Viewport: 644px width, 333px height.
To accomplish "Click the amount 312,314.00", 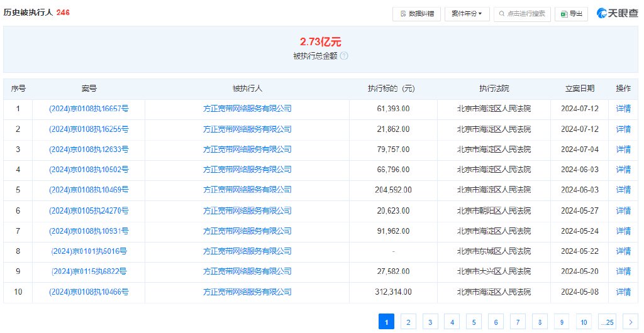I will (x=393, y=292).
